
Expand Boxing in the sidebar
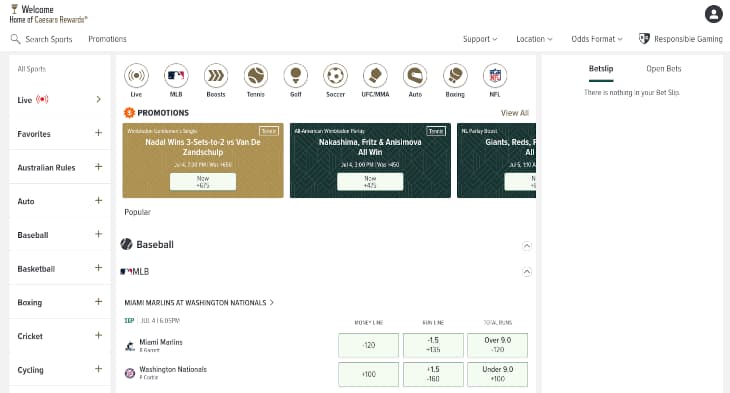point(98,302)
